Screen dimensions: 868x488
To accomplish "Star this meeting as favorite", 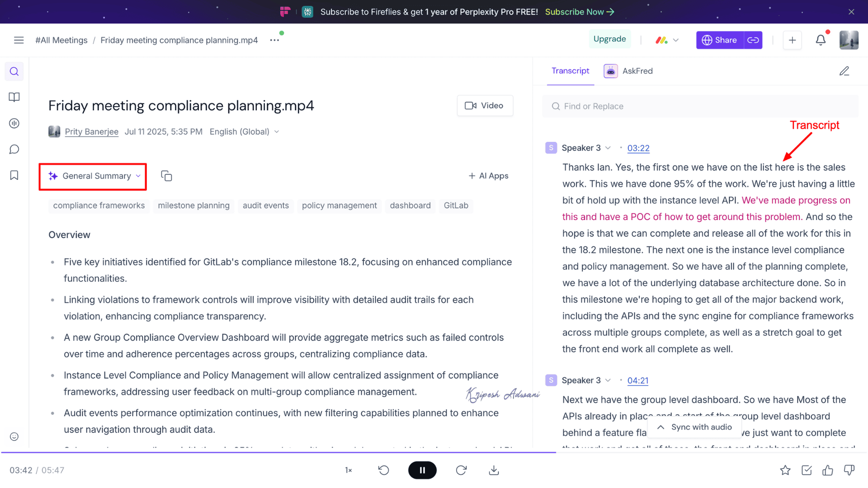I will pyautogui.click(x=785, y=470).
